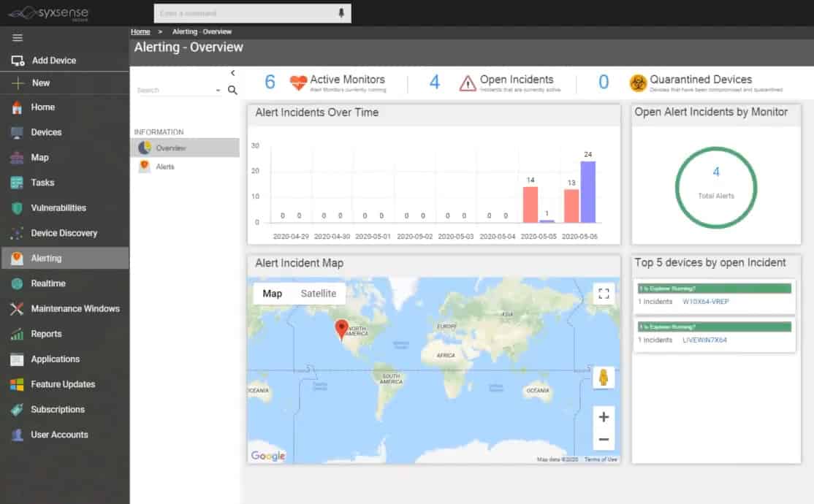
Task: Click the Quarantined Devices count 0
Action: tap(604, 82)
